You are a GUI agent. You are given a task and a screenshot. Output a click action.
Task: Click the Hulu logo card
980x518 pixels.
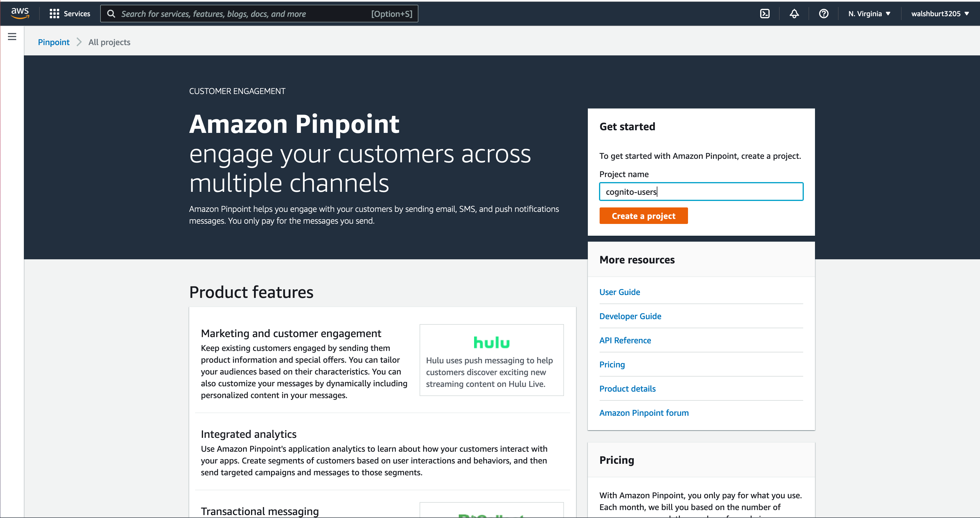pos(491,360)
